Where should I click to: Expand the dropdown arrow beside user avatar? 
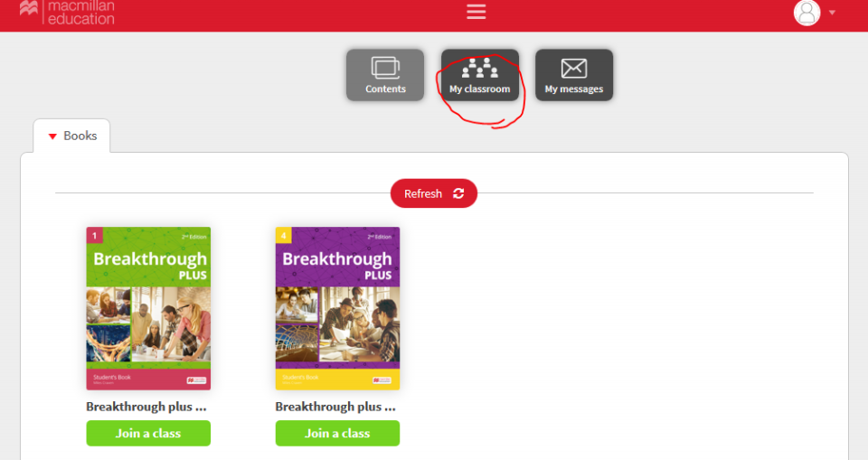pyautogui.click(x=832, y=12)
